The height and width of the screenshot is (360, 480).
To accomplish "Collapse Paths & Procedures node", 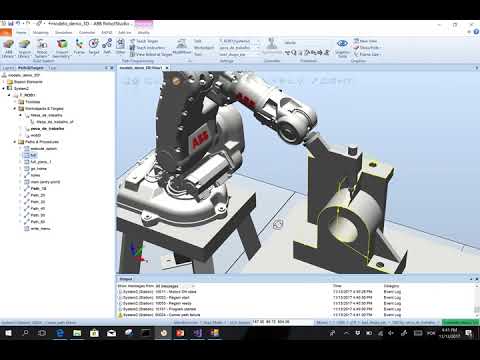I will click(x=15, y=142).
